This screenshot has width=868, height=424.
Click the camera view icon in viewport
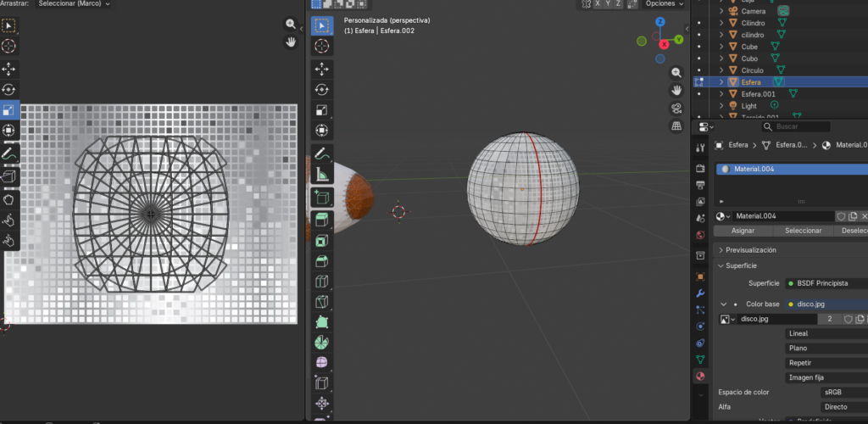(x=676, y=108)
